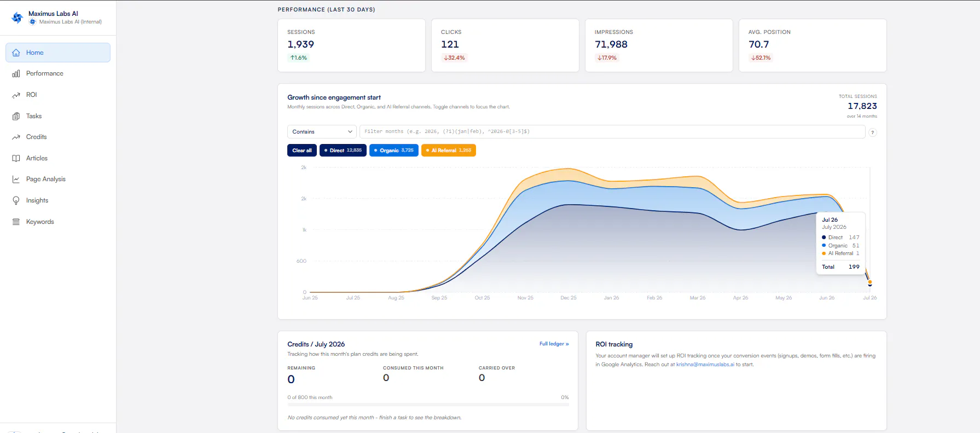Click the Consumed This Month label

(x=413, y=368)
